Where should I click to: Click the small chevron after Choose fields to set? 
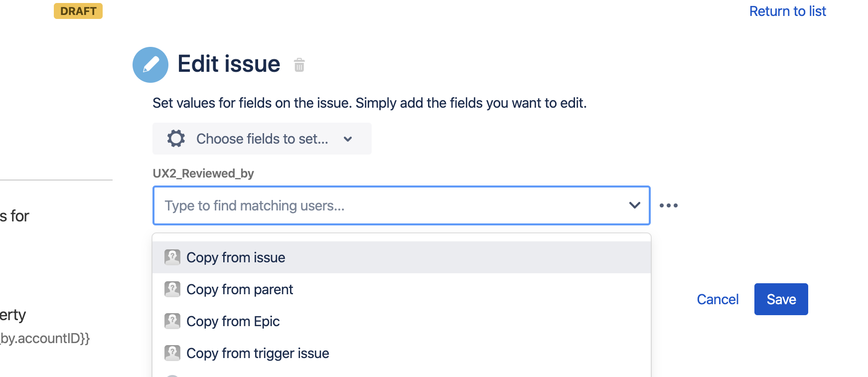348,139
